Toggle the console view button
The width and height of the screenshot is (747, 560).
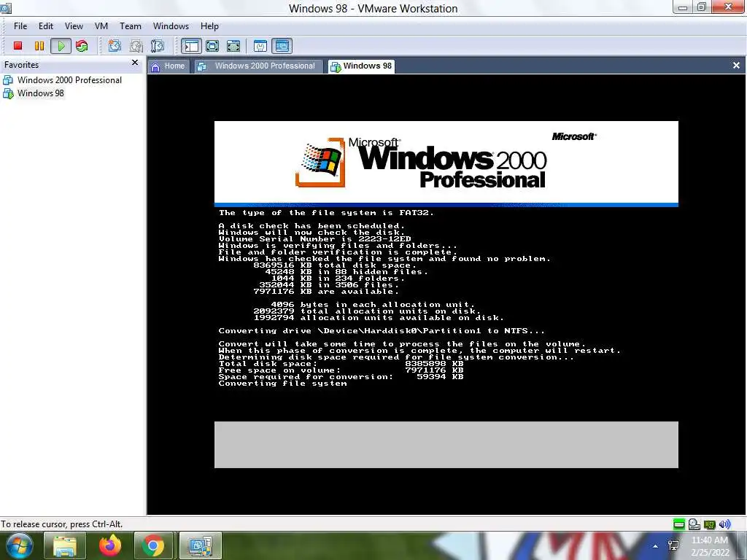pyautogui.click(x=282, y=46)
